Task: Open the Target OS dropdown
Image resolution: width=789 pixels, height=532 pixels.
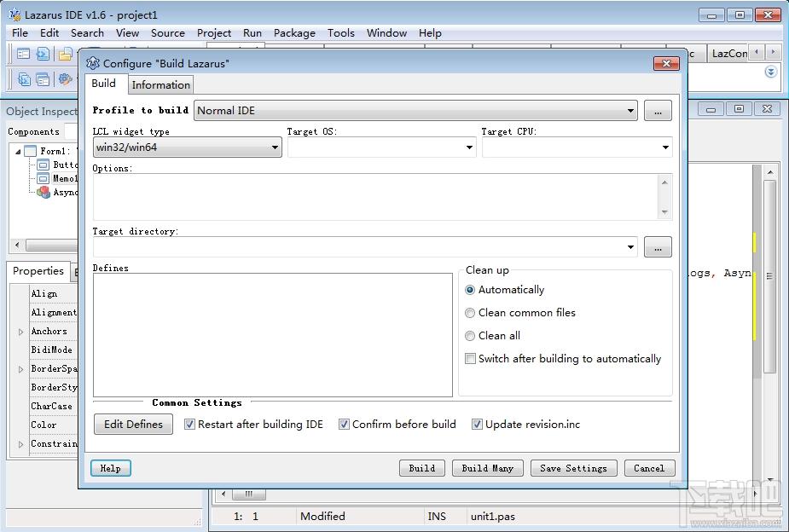Action: [469, 147]
